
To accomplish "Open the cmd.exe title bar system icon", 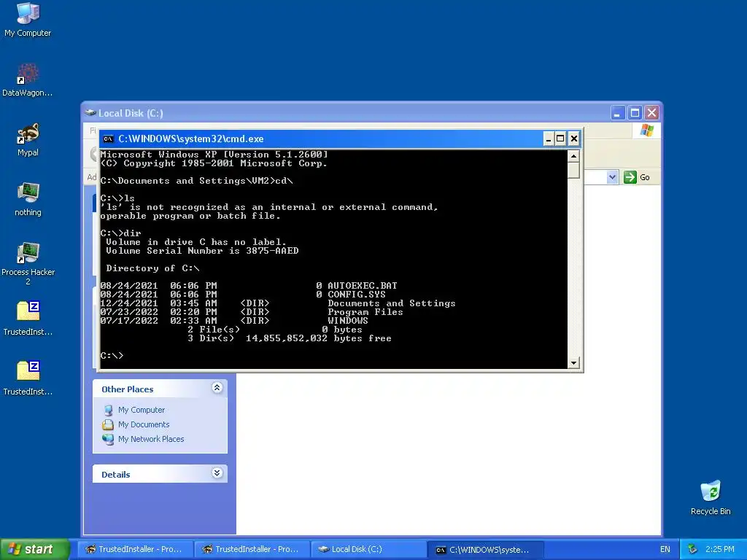I will pyautogui.click(x=108, y=139).
